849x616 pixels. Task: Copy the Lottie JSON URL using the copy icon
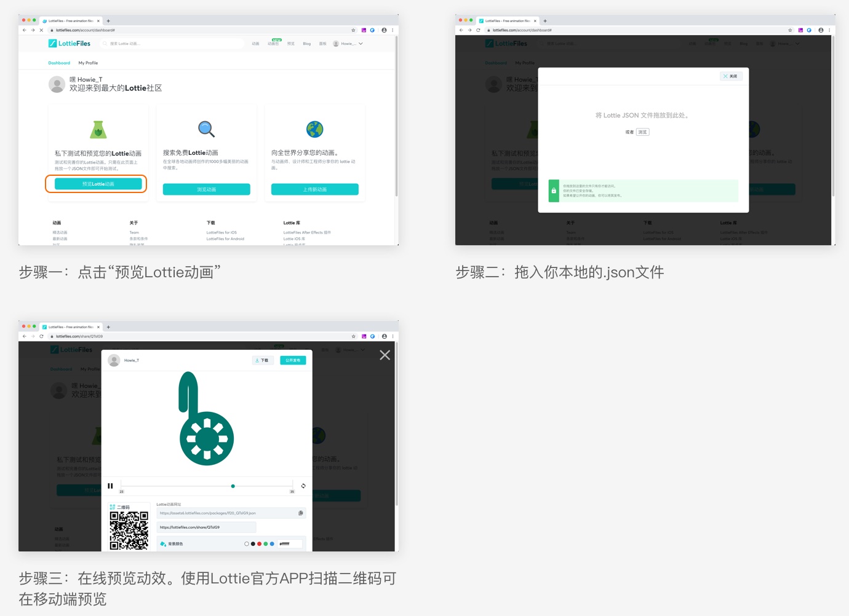coord(301,513)
